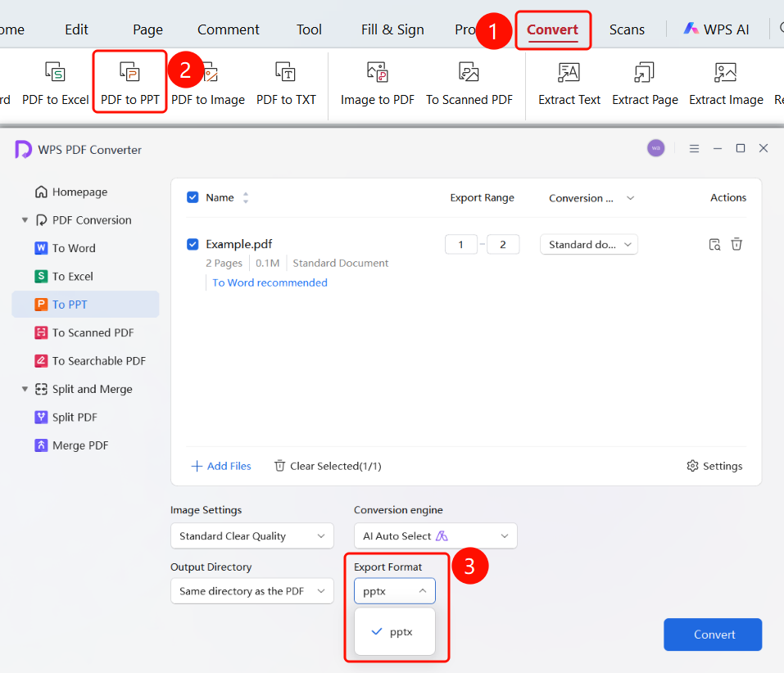The height and width of the screenshot is (673, 784).
Task: Preview Example.pdf with the magnifier file icon
Action: tap(714, 244)
